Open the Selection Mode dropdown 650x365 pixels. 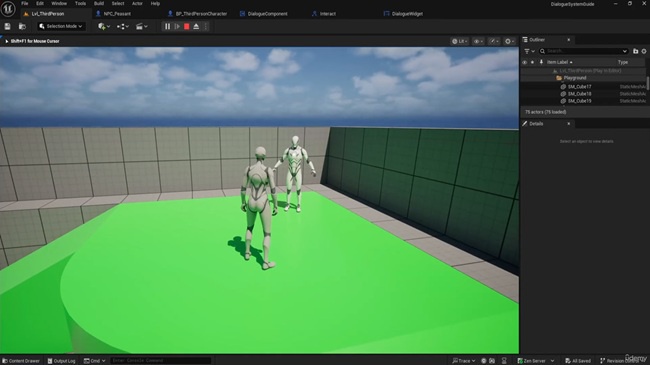(x=61, y=26)
